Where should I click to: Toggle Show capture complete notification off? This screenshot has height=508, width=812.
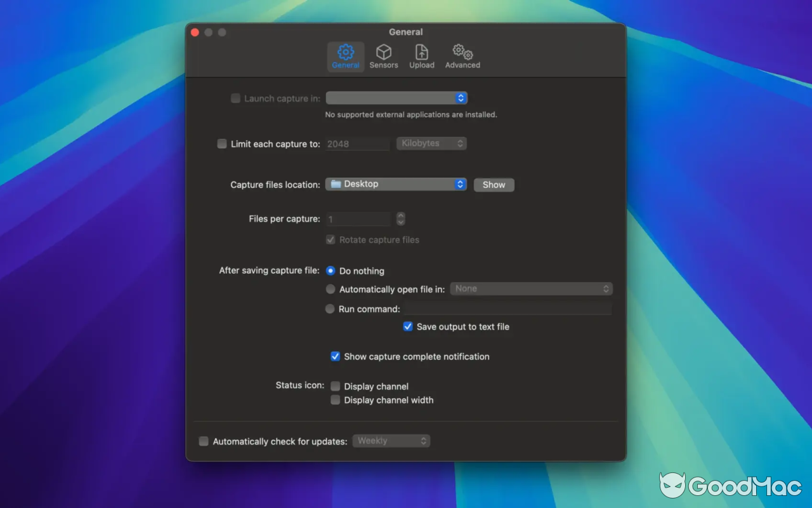tap(336, 356)
